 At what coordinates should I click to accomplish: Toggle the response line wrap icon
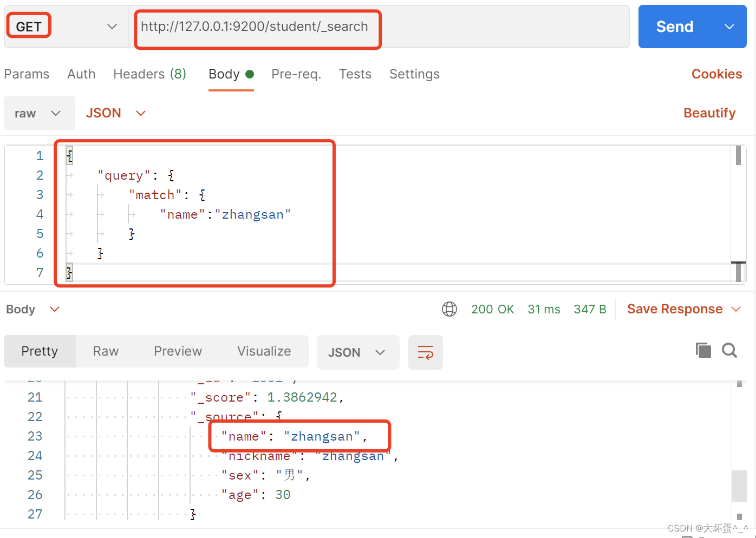point(426,352)
